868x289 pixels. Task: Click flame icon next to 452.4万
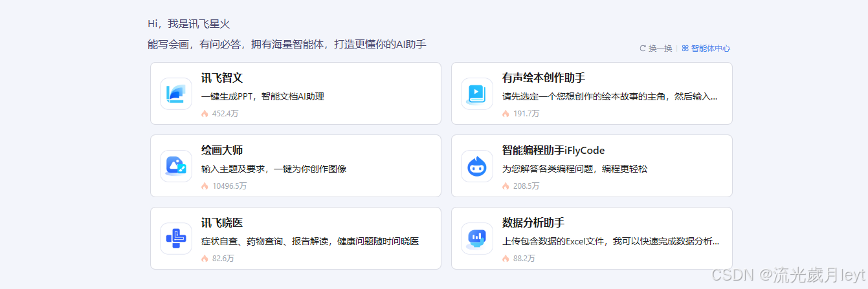pyautogui.click(x=205, y=113)
